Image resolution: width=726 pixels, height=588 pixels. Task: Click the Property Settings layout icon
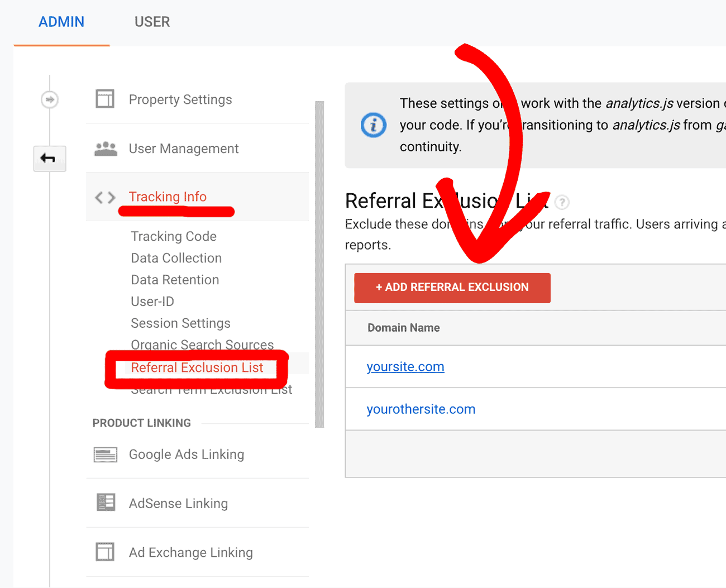click(105, 99)
